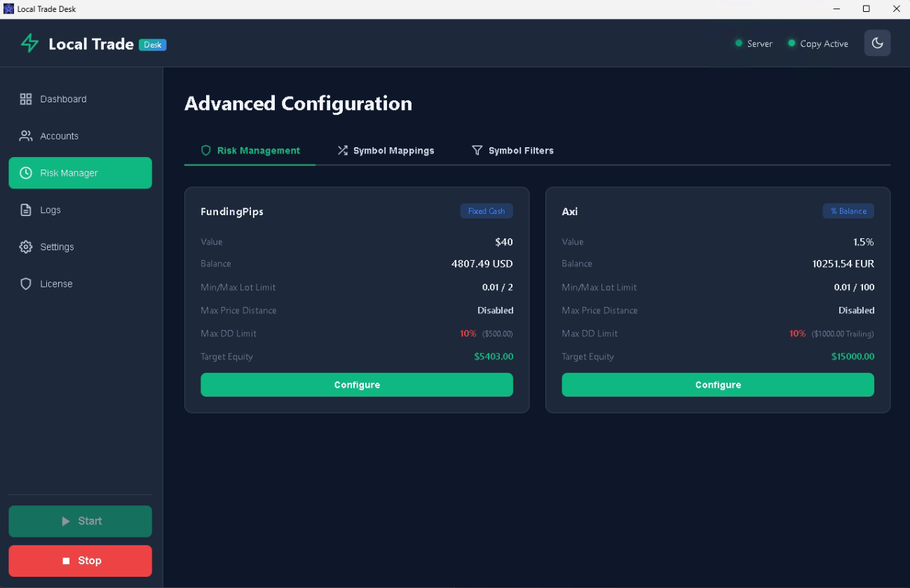Minimize the Local Trade Desk window

pos(836,8)
